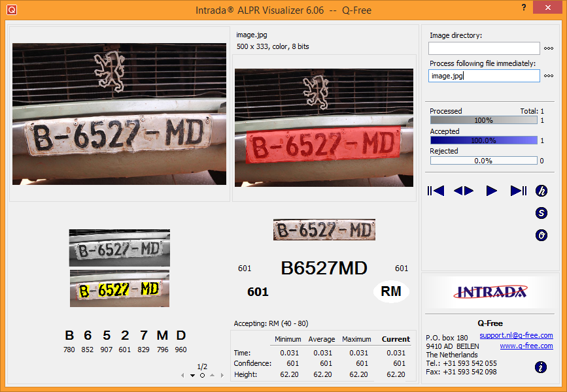Click the grayscale plate thumbnail

point(120,248)
